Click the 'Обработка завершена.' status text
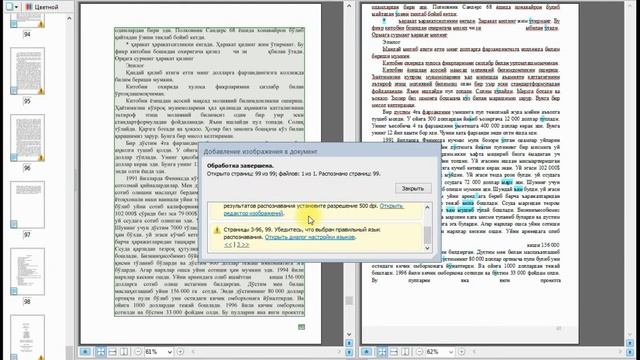 point(240,166)
